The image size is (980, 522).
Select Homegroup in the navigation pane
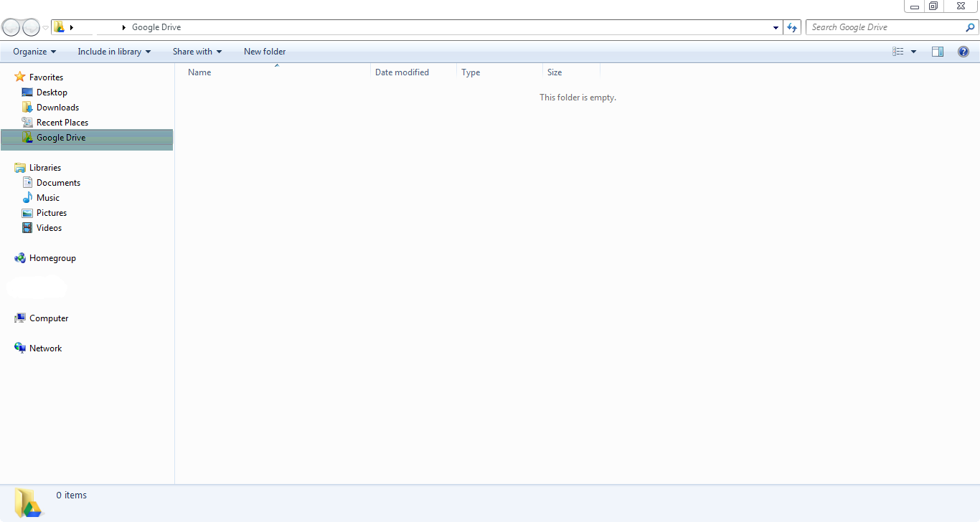52,258
